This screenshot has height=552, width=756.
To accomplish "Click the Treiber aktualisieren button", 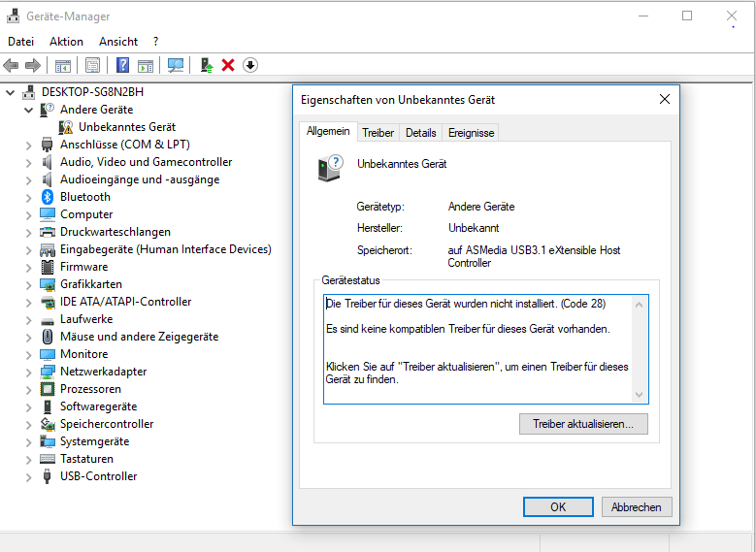I will coord(583,424).
